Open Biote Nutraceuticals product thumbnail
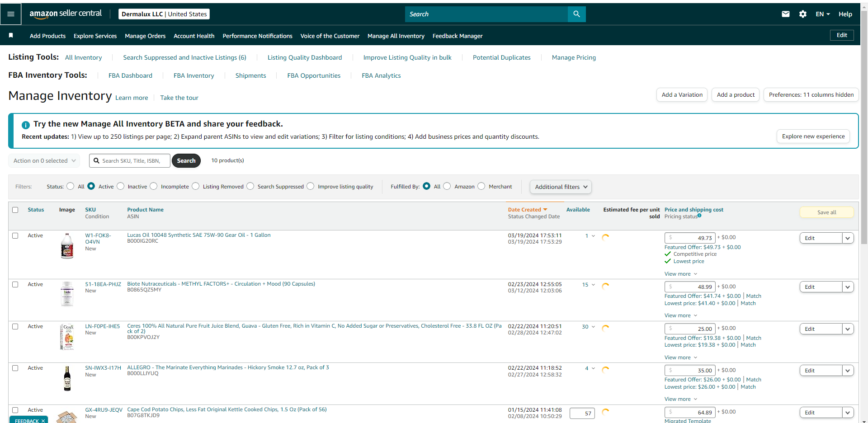 pyautogui.click(x=67, y=294)
